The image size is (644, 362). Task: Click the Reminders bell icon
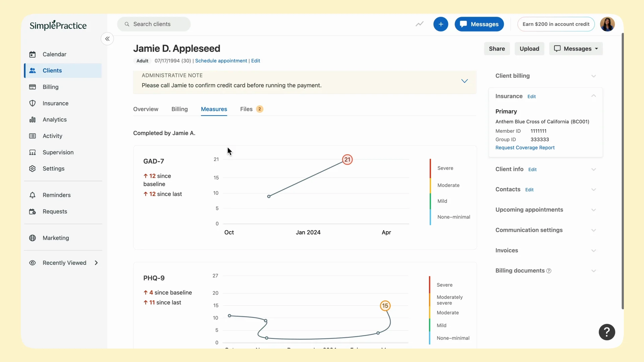pyautogui.click(x=33, y=195)
